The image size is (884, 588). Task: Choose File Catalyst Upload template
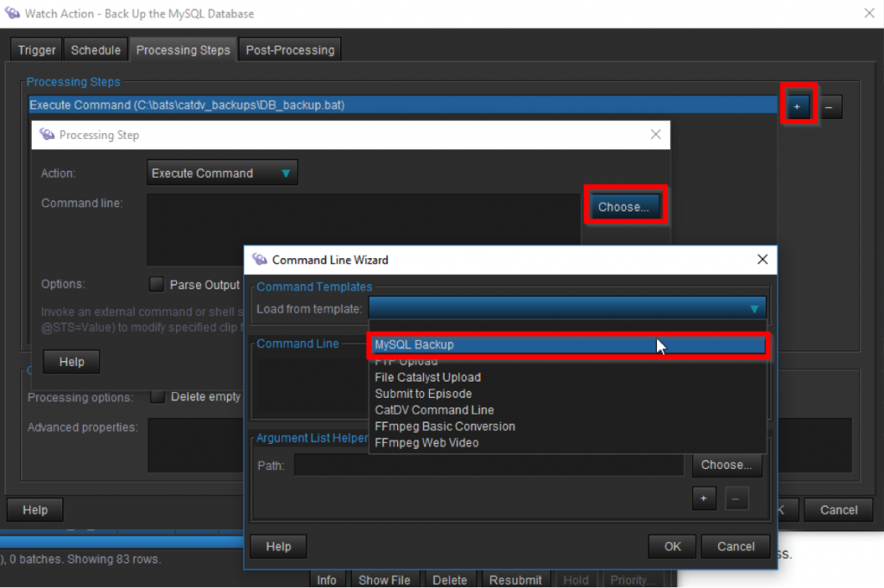[x=427, y=377]
